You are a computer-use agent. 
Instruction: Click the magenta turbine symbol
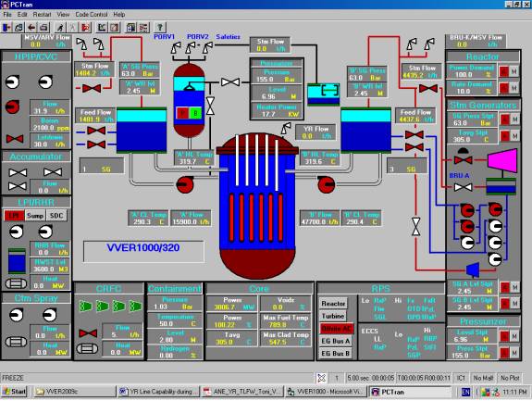[502, 160]
